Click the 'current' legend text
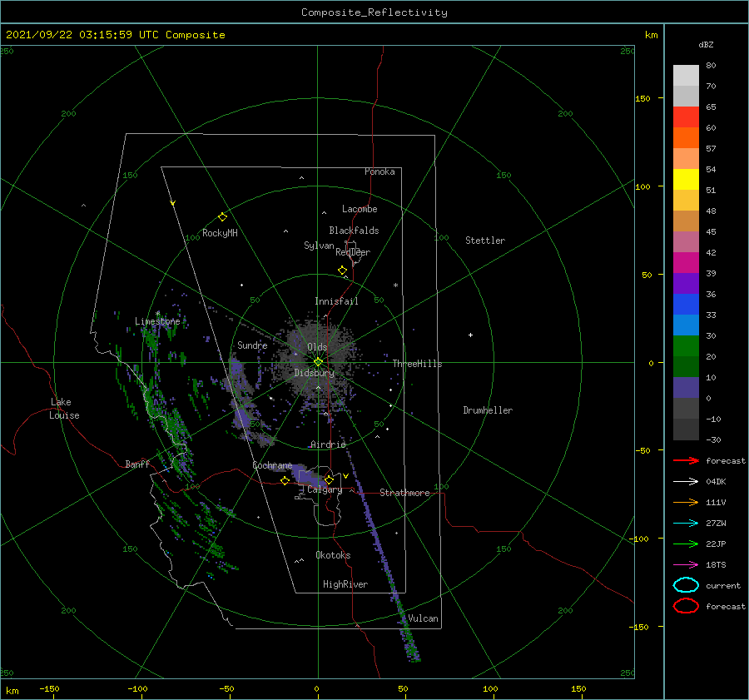Viewport: 749px width, 700px height. point(723,585)
